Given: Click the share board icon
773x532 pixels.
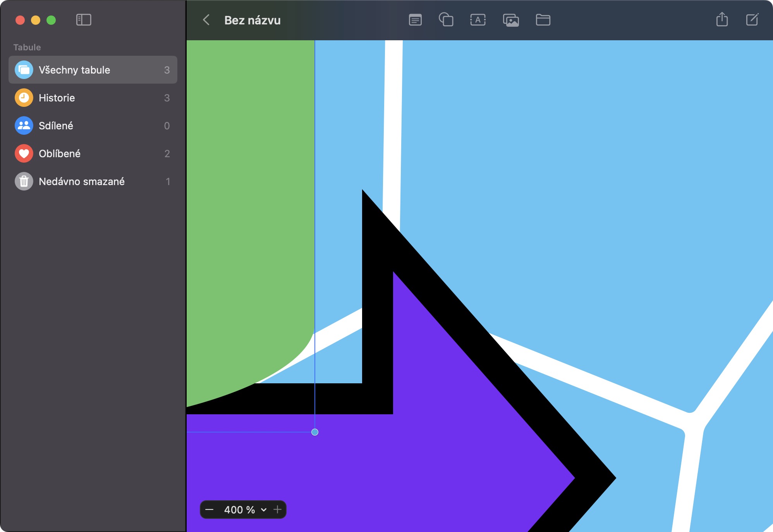Looking at the screenshot, I should click(x=722, y=19).
